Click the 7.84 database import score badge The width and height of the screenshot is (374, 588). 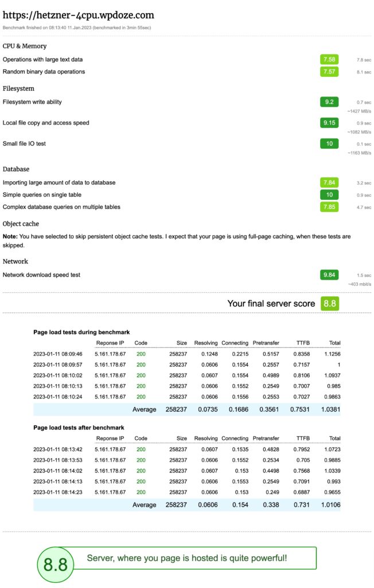[329, 183]
